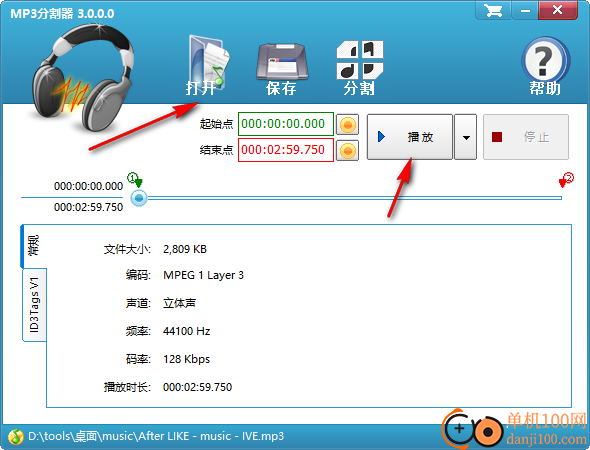The width and height of the screenshot is (590, 450).
Task: Click the file size value 2,809 KB
Action: (185, 249)
